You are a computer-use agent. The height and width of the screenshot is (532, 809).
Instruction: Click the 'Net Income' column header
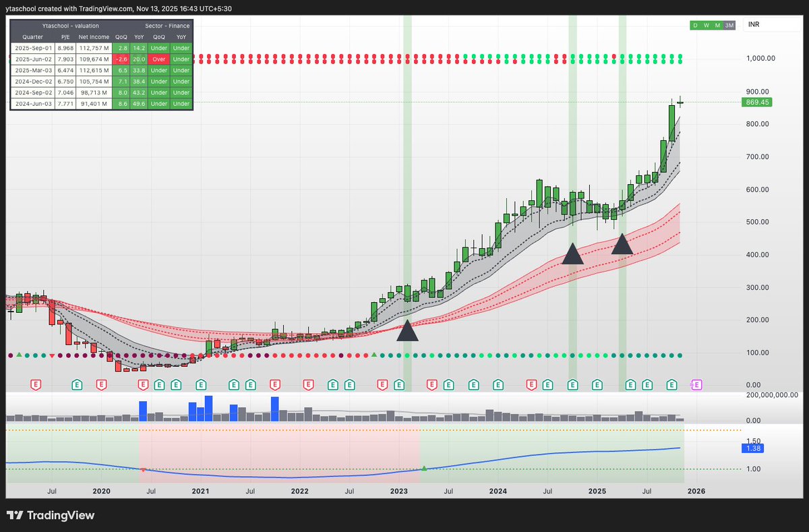coord(93,38)
